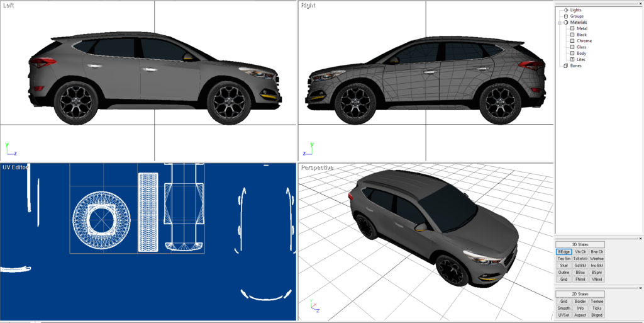Toggle the Aspect 2D state button

tap(580, 315)
